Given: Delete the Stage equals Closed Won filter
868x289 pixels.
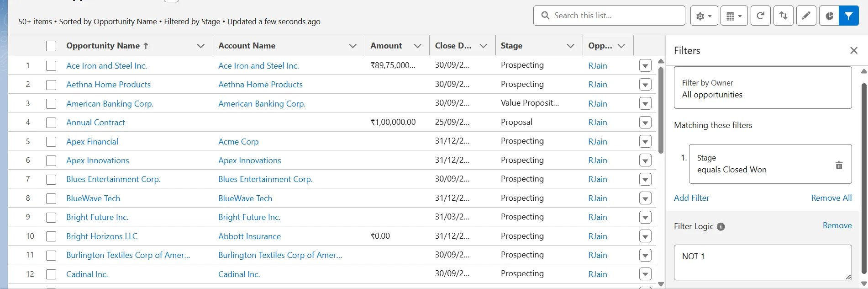Looking at the screenshot, I should click(x=839, y=165).
